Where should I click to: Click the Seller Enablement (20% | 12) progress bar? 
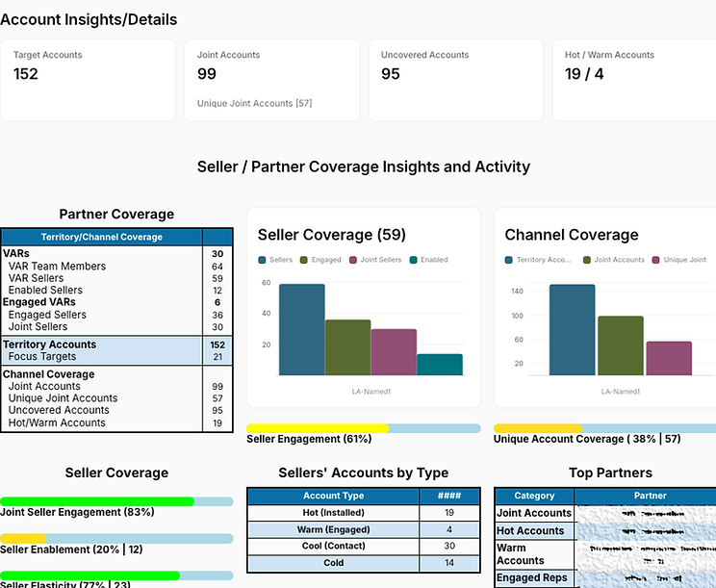click(x=116, y=538)
